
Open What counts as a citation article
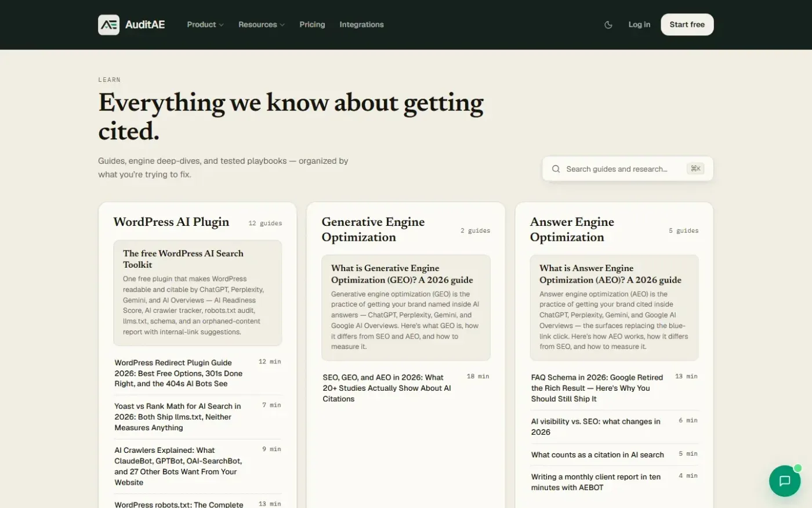614,455
